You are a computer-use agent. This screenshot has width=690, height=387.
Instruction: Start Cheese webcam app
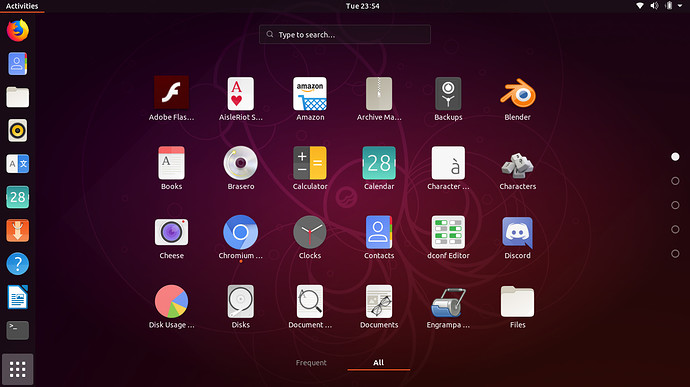pos(171,232)
